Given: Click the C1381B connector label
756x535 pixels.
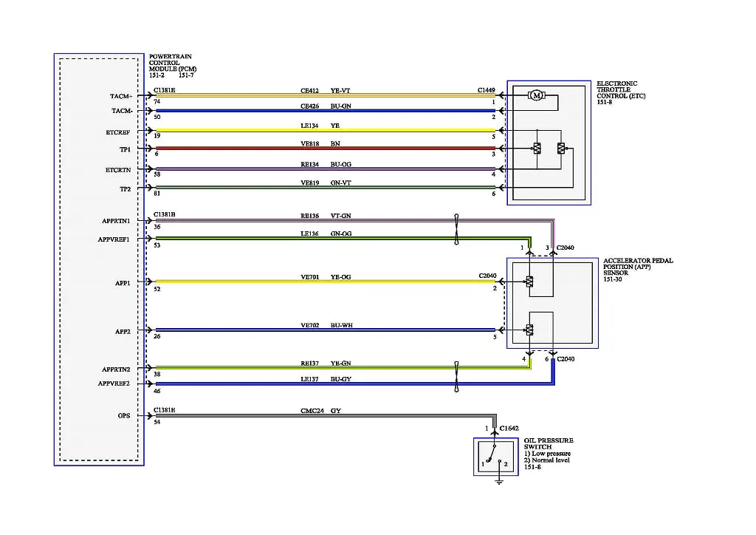Looking at the screenshot, I should click(165, 215).
